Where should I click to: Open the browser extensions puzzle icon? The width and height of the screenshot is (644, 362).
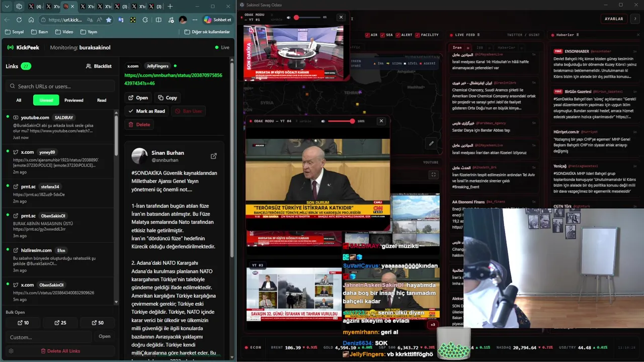[x=145, y=20]
